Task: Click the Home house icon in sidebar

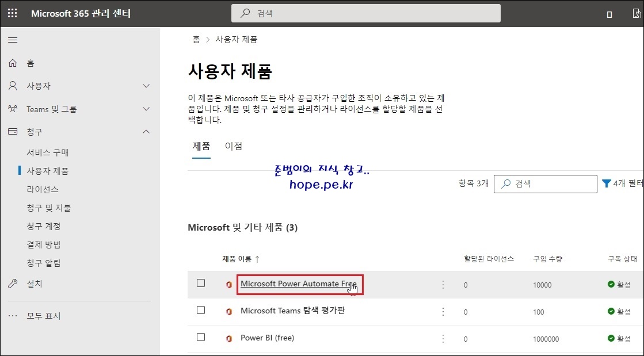Action: click(13, 63)
